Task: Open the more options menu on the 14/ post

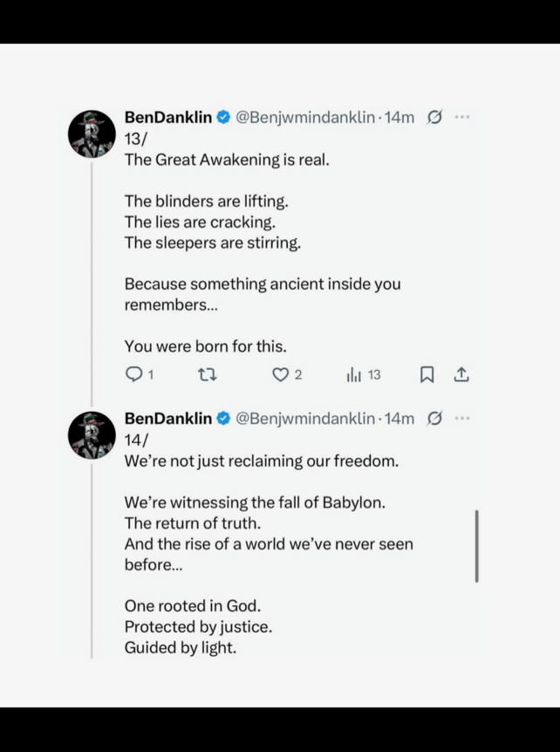Action: (462, 419)
